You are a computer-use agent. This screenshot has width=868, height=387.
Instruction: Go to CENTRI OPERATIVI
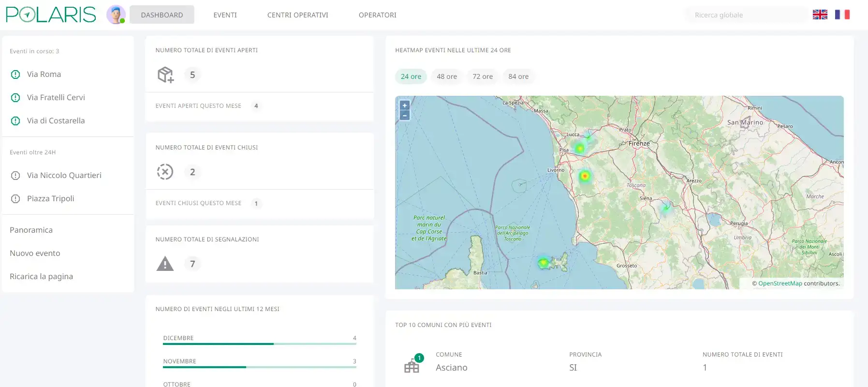pos(298,15)
